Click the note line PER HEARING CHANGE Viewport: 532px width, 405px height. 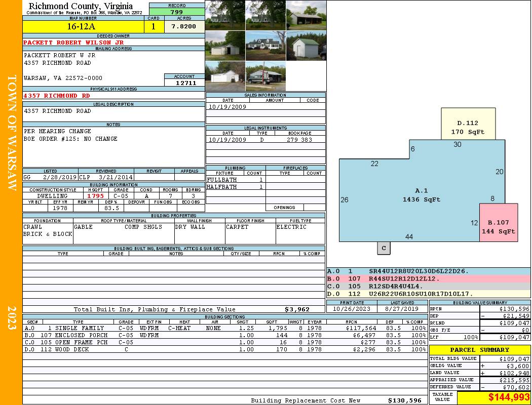tap(57, 131)
